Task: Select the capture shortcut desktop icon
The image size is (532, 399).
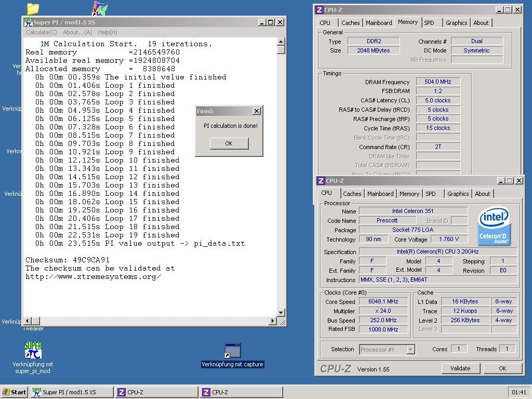Action: pyautogui.click(x=233, y=351)
